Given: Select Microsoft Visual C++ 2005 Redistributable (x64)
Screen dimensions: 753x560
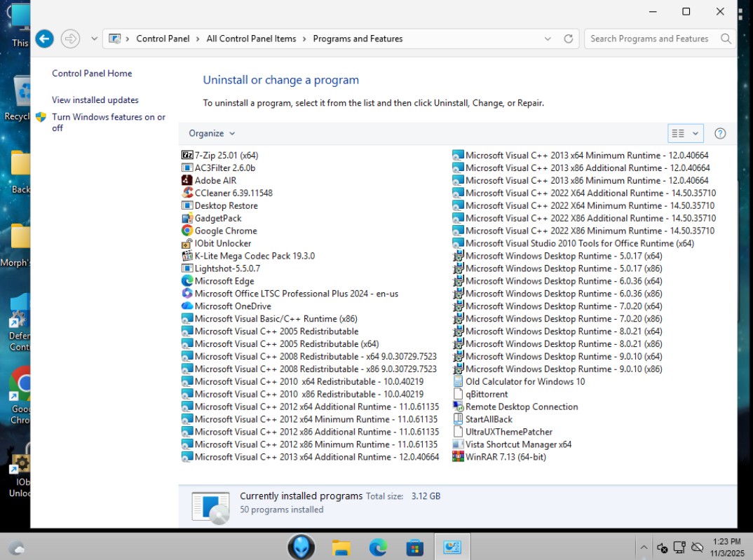Looking at the screenshot, I should pyautogui.click(x=280, y=343).
